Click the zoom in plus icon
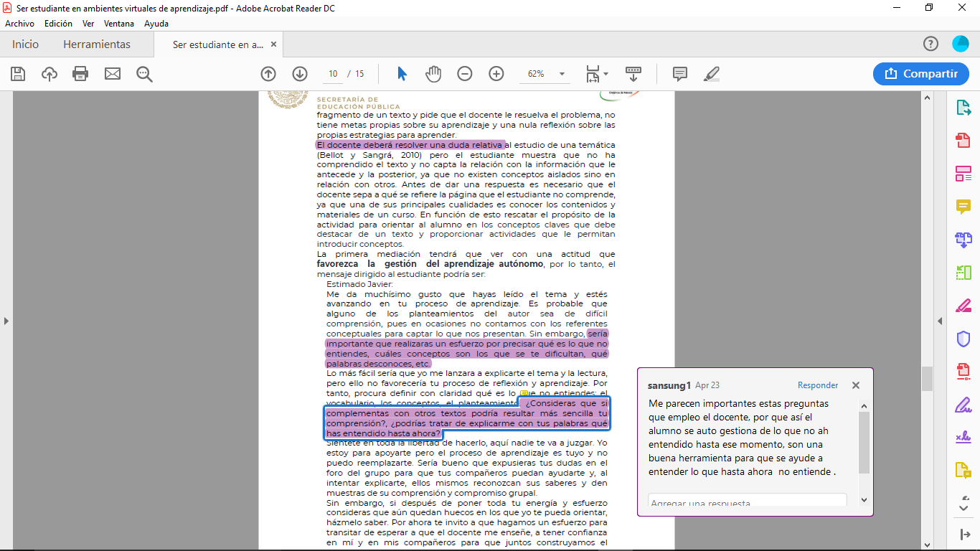This screenshot has height=551, width=980. [496, 74]
